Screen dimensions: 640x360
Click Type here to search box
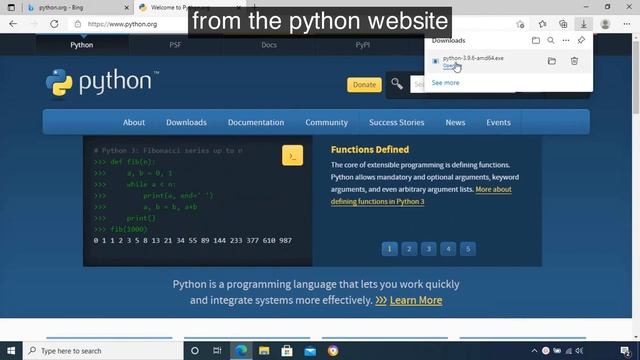(x=103, y=351)
